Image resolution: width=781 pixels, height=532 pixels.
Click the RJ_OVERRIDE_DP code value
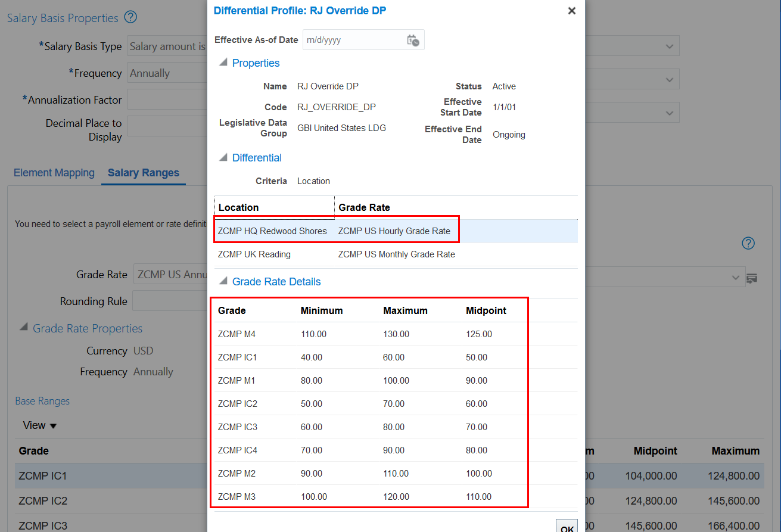point(337,107)
